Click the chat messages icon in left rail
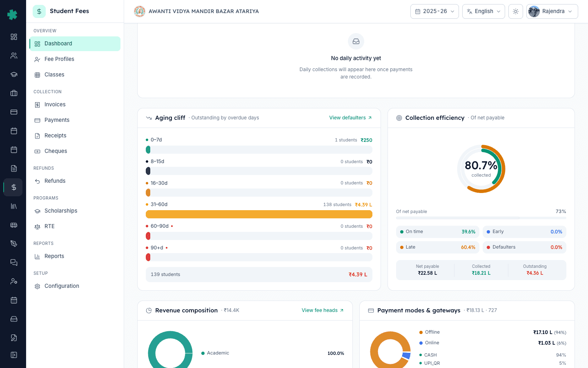Image resolution: width=588 pixels, height=368 pixels. click(x=13, y=263)
